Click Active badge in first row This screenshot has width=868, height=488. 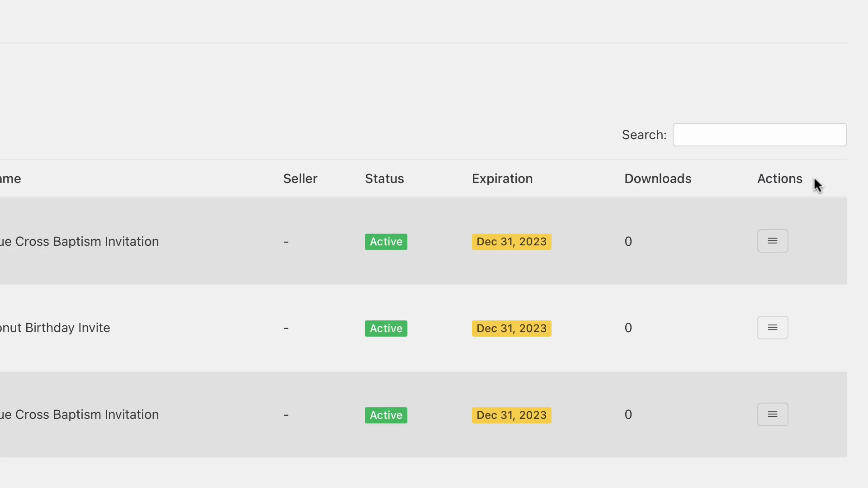click(x=386, y=242)
